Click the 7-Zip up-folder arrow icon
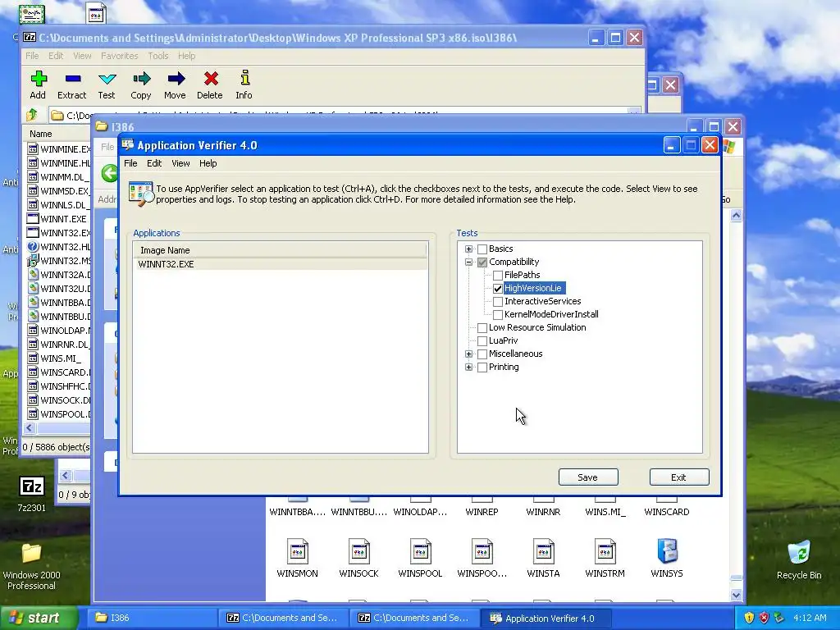The image size is (840, 630). 32,115
